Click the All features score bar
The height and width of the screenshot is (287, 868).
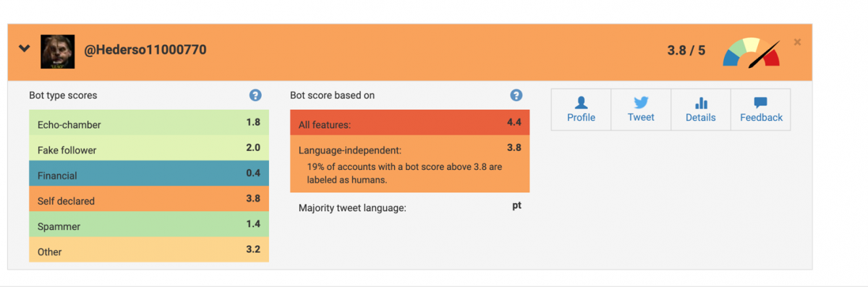[x=410, y=122]
